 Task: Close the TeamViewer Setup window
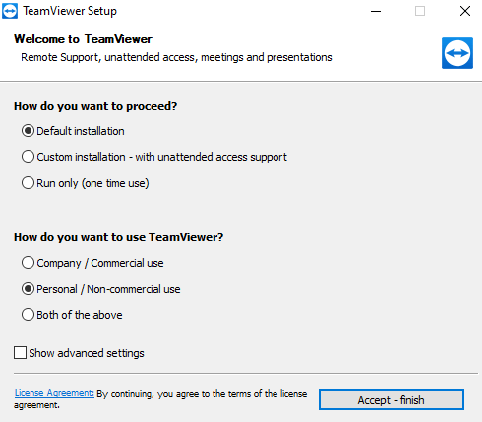(x=465, y=11)
